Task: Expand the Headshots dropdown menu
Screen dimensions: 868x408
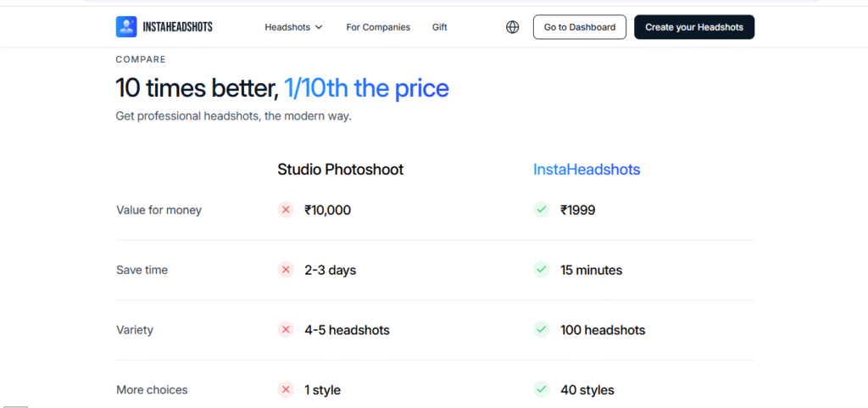Action: [x=293, y=27]
